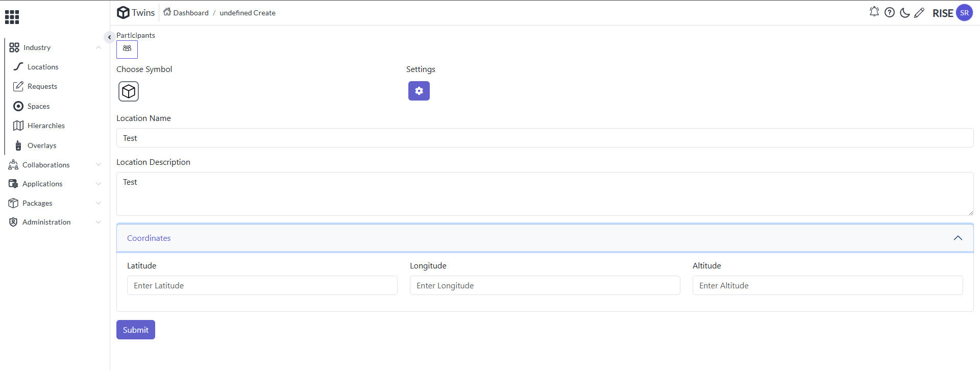Open Industry sidebar section label
Viewport: 980px width, 370px height.
coord(37,47)
